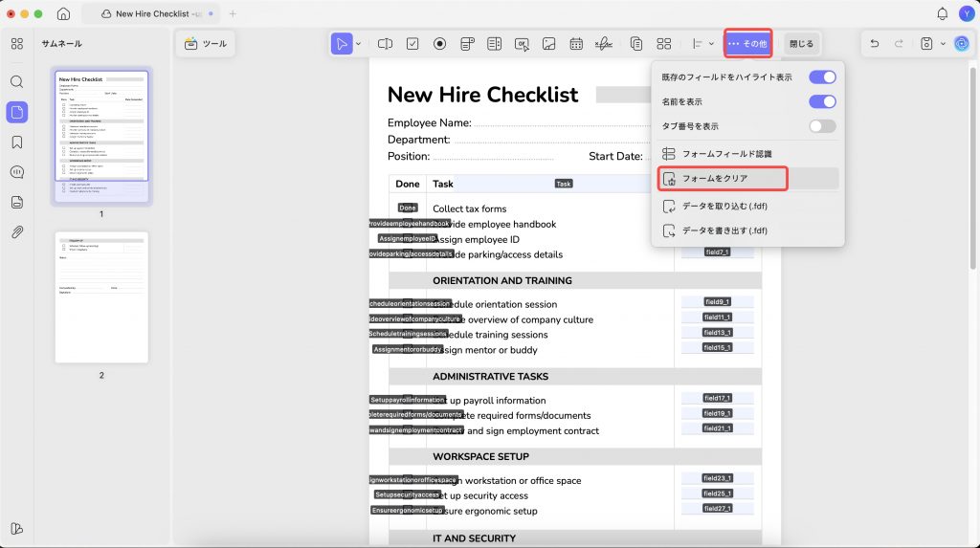Select the dropdown field tool

click(467, 44)
